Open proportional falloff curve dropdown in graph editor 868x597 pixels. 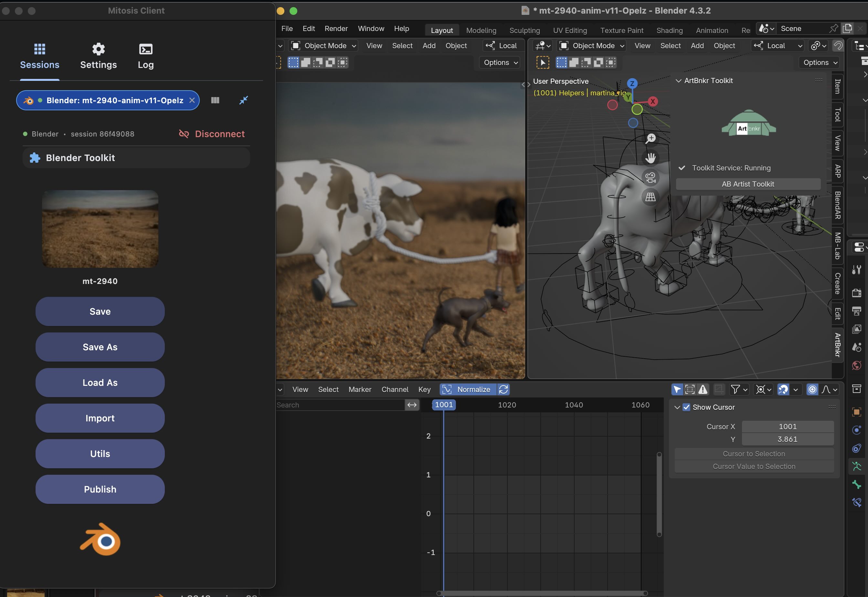coord(830,389)
